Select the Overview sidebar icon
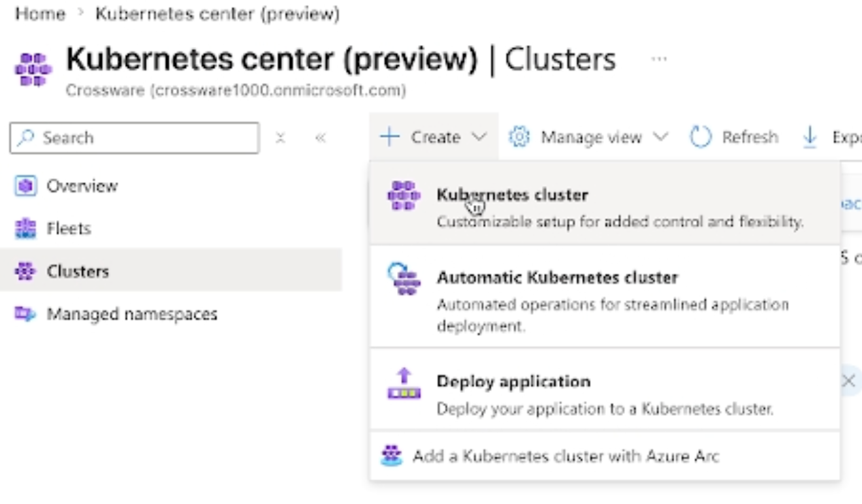The image size is (862, 504). click(25, 186)
